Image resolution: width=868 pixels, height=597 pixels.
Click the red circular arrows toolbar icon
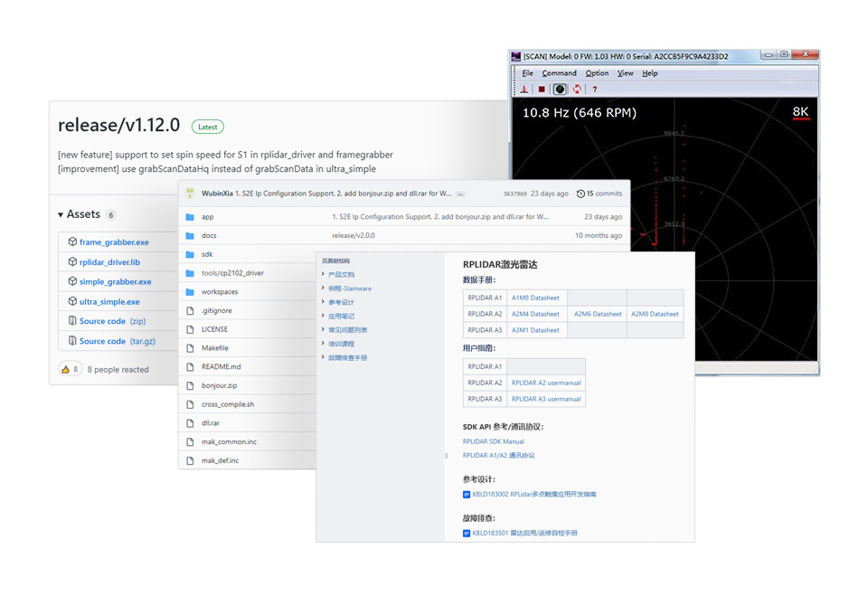click(577, 90)
